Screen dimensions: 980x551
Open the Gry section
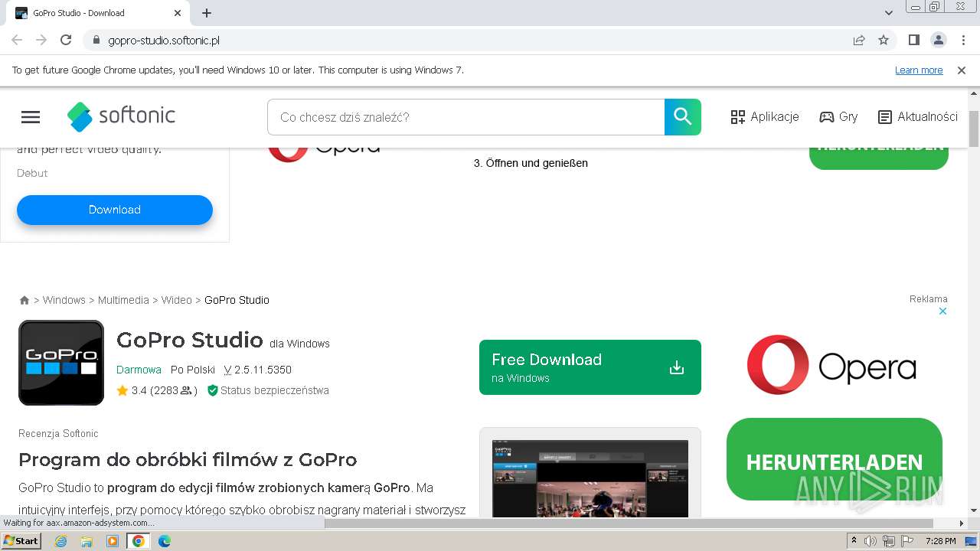click(838, 117)
